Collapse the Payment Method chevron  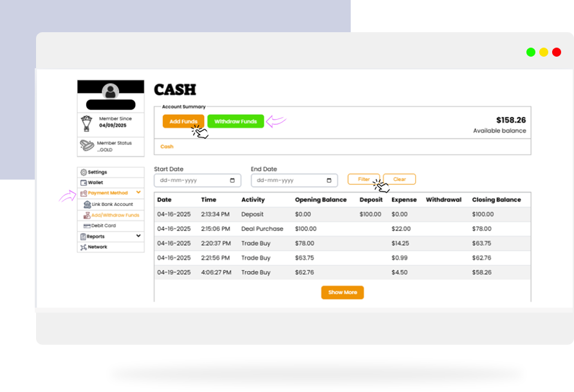click(x=138, y=192)
